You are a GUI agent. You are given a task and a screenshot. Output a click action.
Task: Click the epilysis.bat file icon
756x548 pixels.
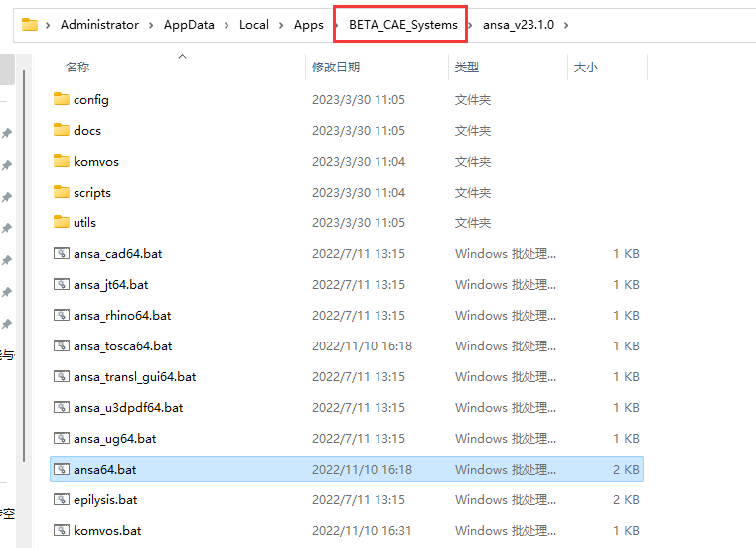pyautogui.click(x=62, y=499)
